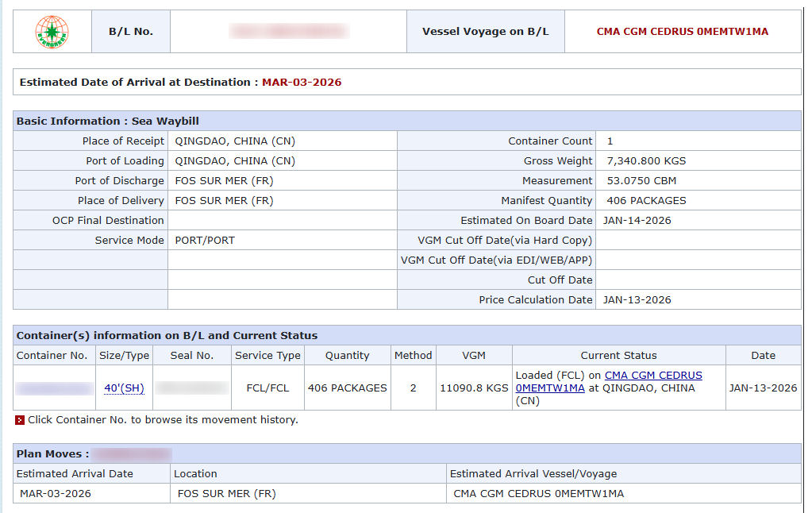Click the VGM value 11090.8 KGS
The image size is (812, 513).
474,388
